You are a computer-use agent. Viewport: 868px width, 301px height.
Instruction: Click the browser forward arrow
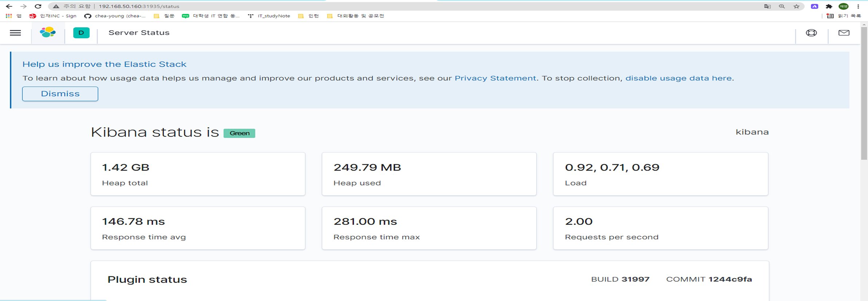click(23, 6)
